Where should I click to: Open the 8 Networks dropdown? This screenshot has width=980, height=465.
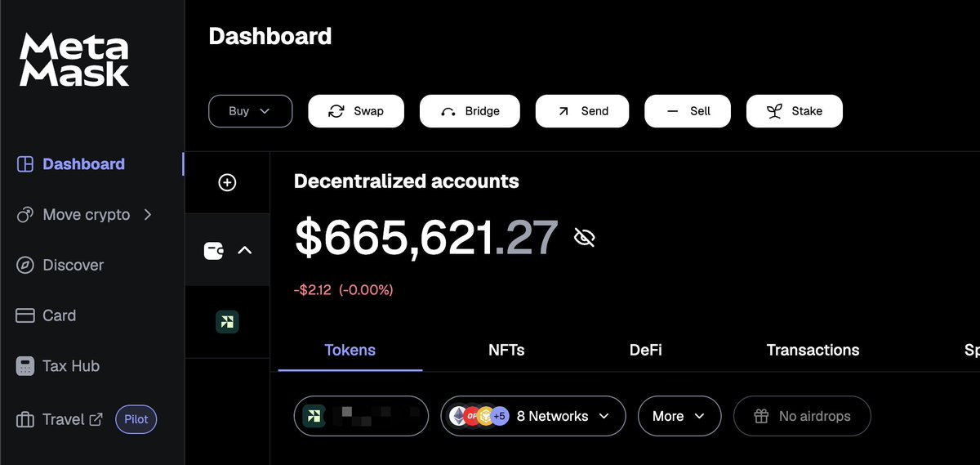pyautogui.click(x=532, y=416)
